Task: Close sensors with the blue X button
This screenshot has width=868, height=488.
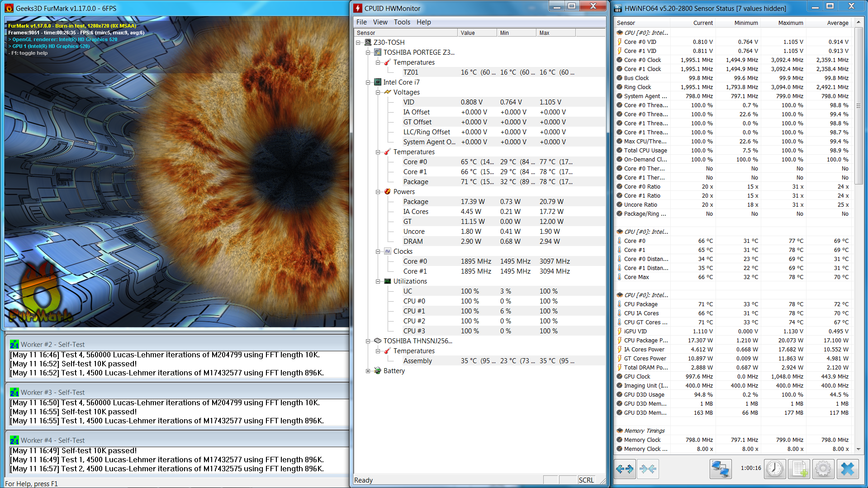Action: (848, 469)
